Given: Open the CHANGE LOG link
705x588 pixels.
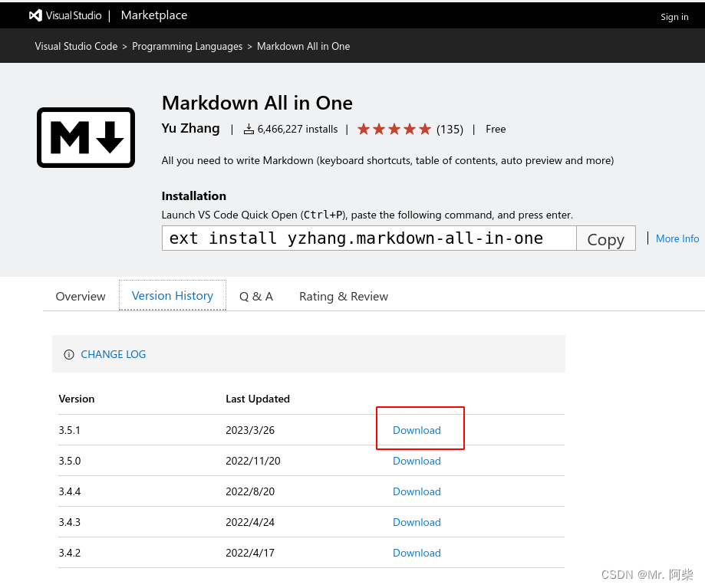Looking at the screenshot, I should [x=114, y=354].
